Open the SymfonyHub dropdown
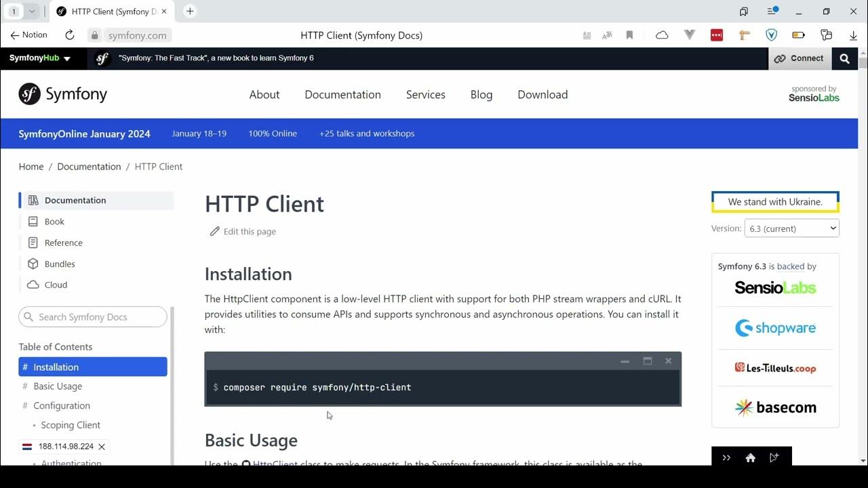The height and width of the screenshot is (488, 868). (40, 58)
